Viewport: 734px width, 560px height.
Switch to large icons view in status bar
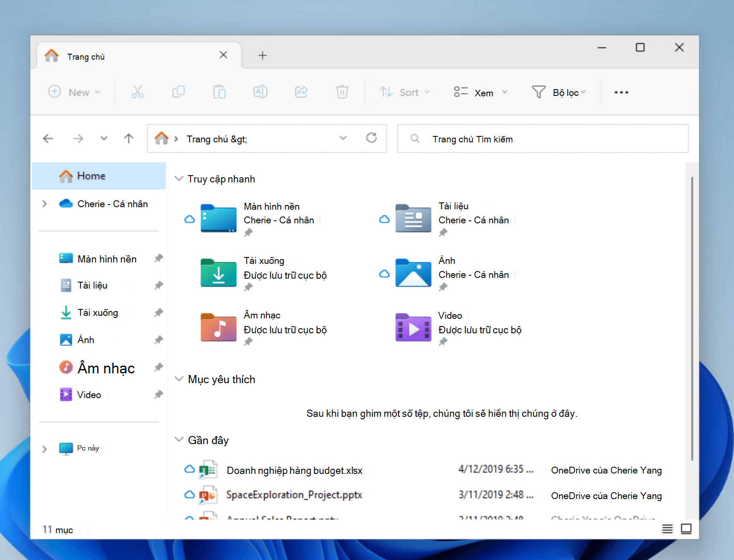click(x=686, y=529)
